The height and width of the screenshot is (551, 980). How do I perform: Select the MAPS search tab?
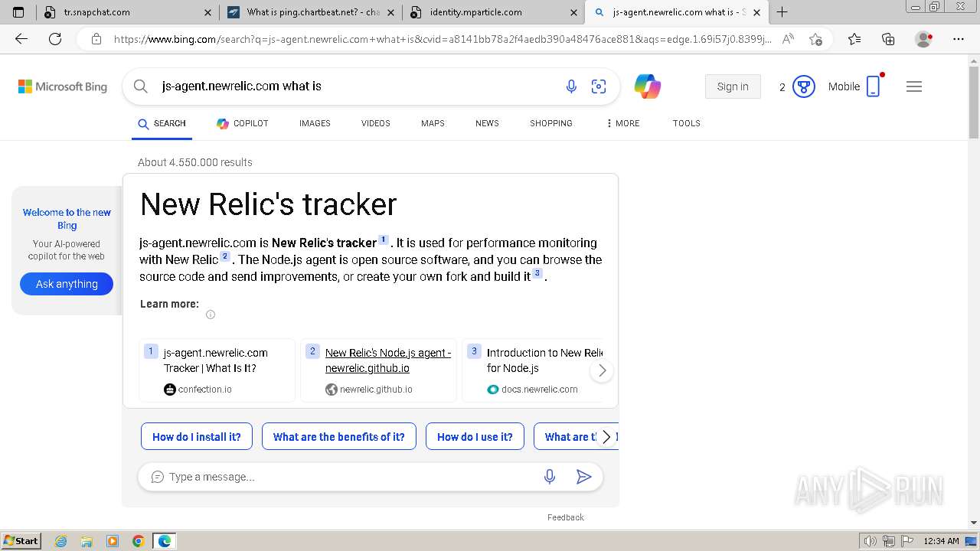point(433,123)
